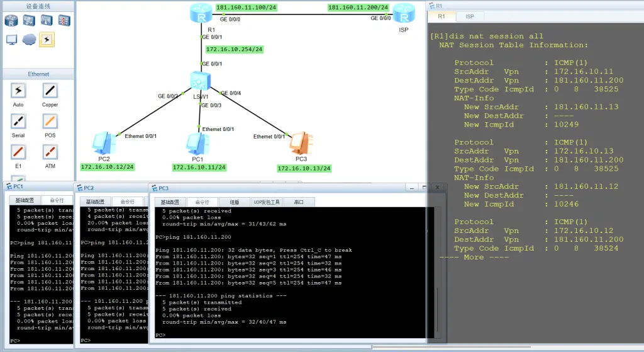Click the PC3 command prompt input line

click(252, 335)
